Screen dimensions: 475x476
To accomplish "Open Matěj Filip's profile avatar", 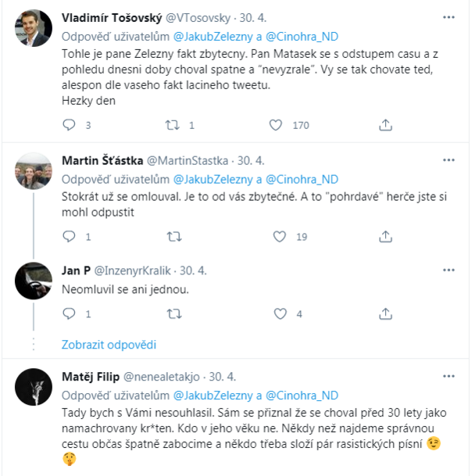I will coord(34,386).
